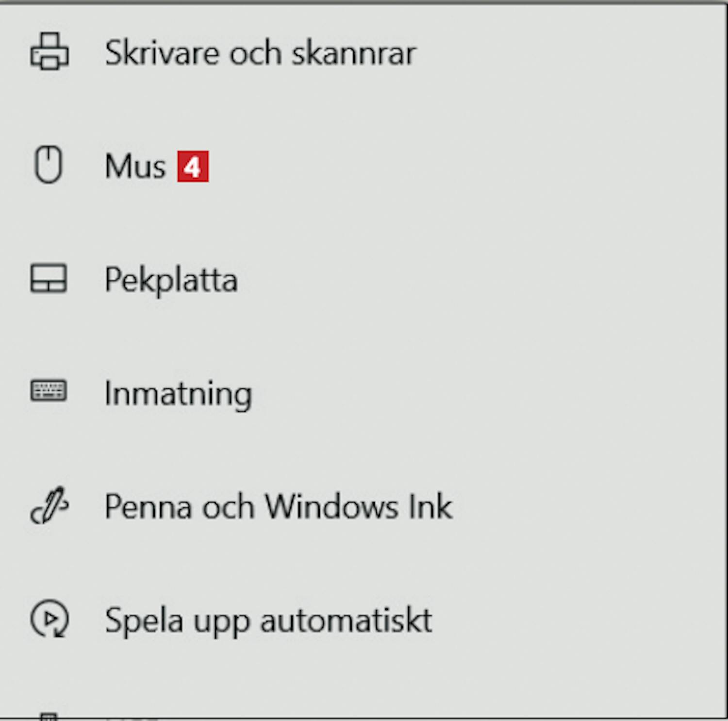728x721 pixels.
Task: Select the Mus menu entry
Action: point(135,167)
